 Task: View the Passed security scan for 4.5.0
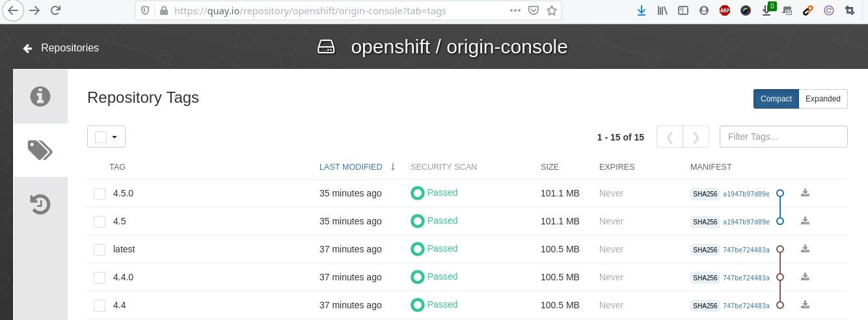pos(434,193)
